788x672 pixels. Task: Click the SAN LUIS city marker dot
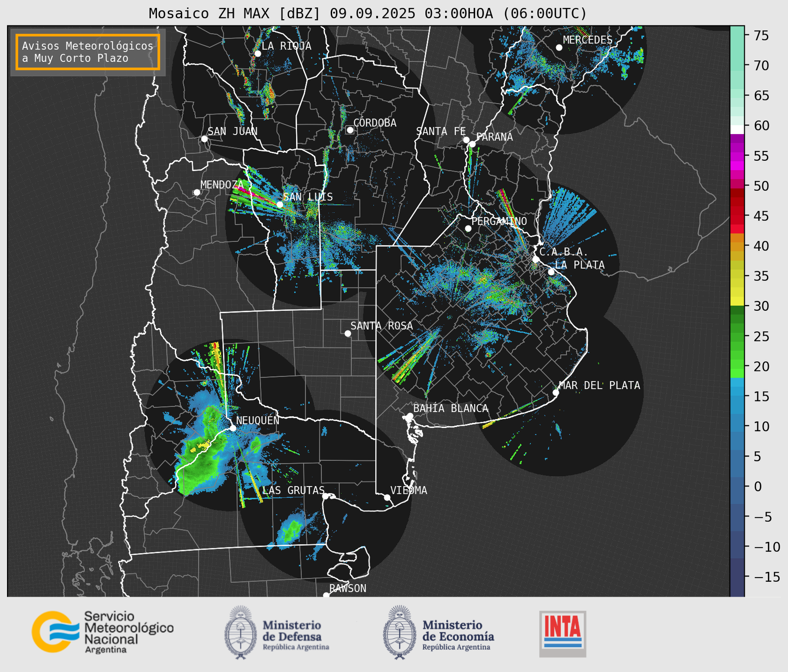tap(279, 205)
